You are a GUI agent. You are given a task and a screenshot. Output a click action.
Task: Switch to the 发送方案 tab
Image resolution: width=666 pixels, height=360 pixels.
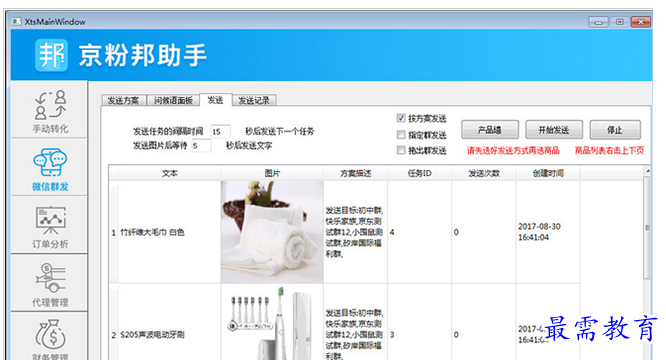[124, 101]
